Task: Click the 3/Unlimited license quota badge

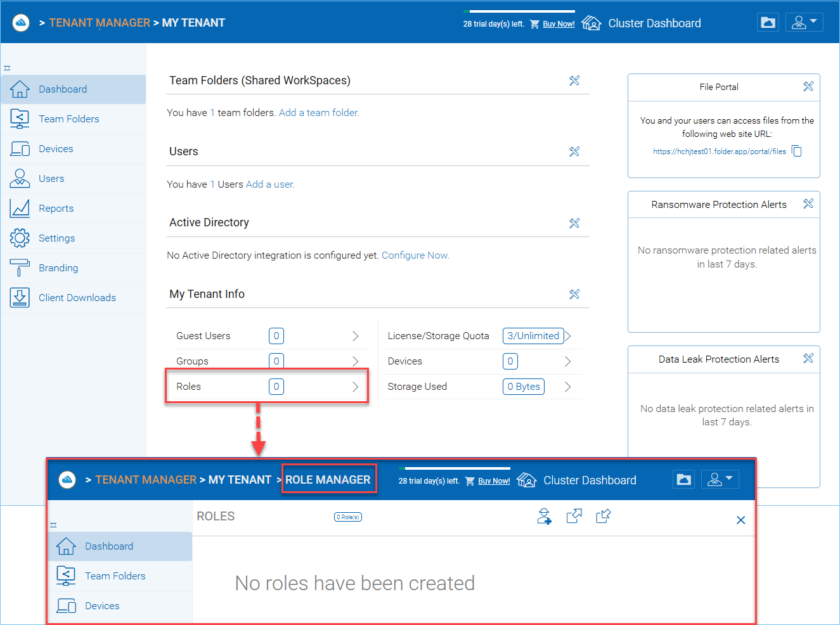Action: coord(533,336)
